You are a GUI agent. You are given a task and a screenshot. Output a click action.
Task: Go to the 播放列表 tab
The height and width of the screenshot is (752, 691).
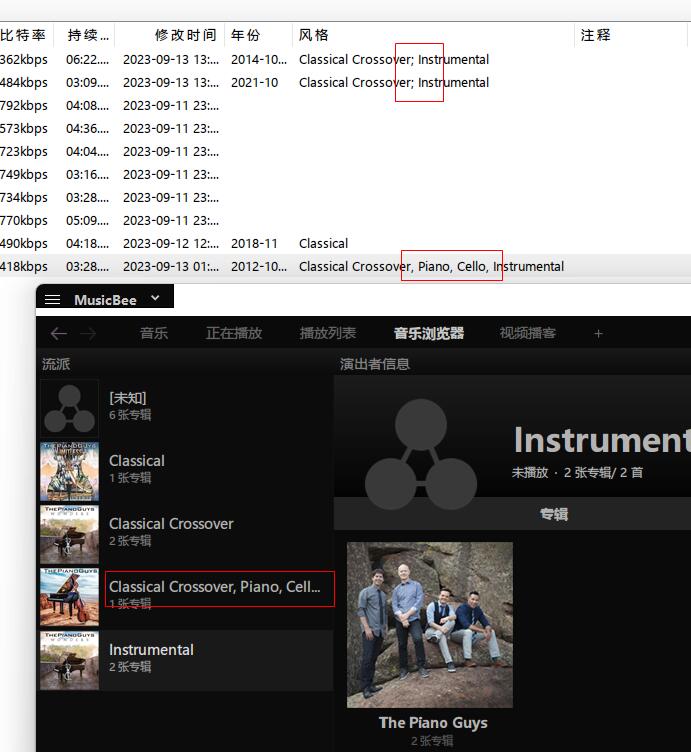pos(328,334)
